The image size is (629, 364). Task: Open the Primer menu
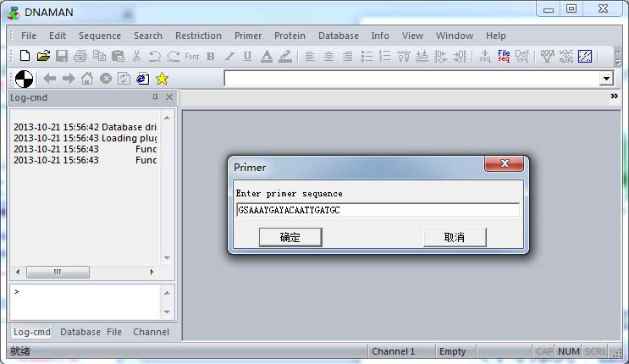(x=248, y=36)
